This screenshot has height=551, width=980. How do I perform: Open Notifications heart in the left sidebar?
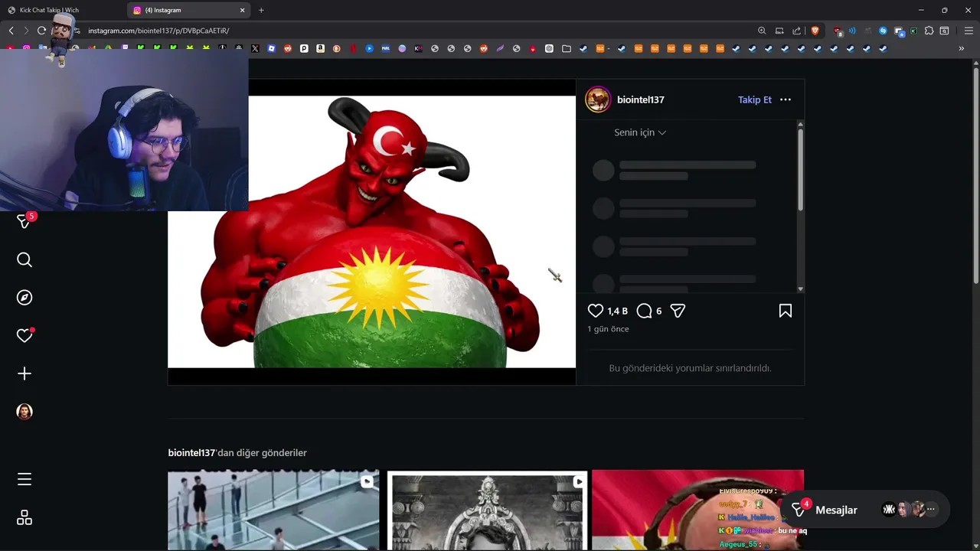point(24,335)
